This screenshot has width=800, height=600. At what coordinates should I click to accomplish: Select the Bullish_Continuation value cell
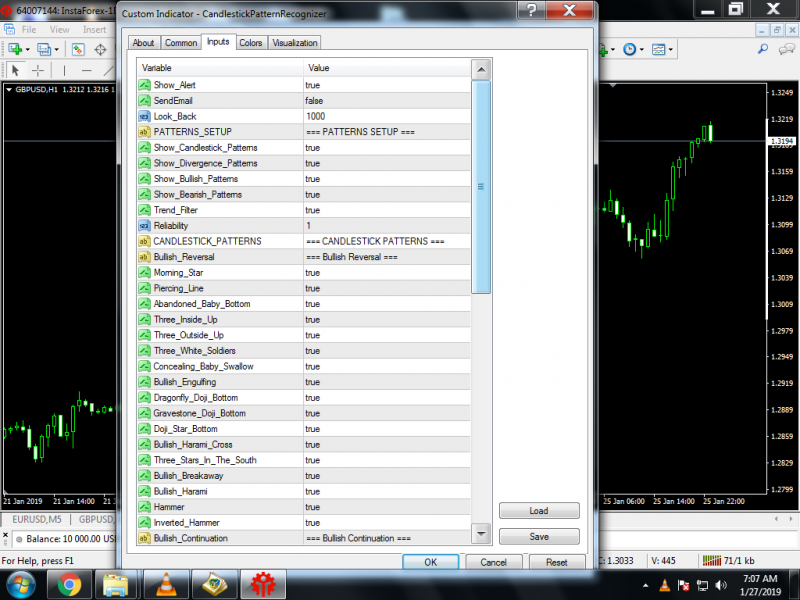point(387,538)
